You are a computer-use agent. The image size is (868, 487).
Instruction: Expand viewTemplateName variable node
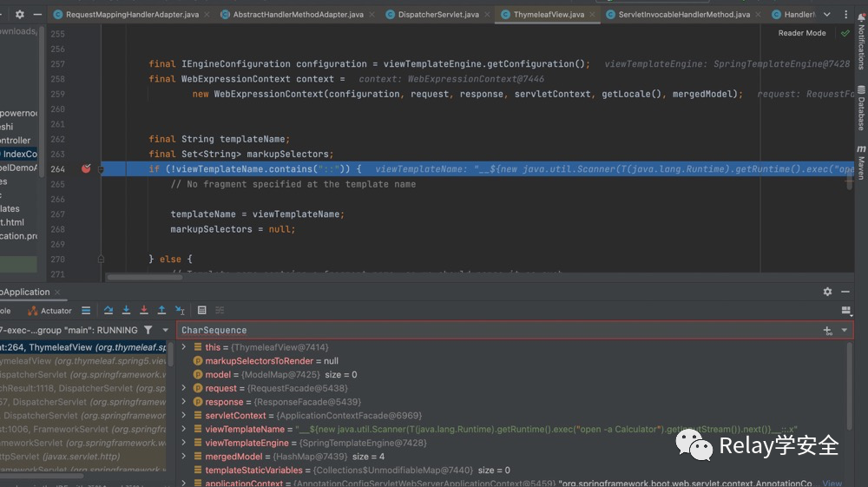184,429
